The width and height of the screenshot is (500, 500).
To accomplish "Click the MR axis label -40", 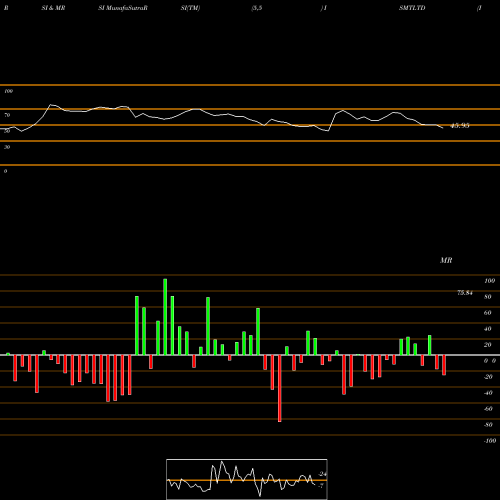I will (488, 393).
